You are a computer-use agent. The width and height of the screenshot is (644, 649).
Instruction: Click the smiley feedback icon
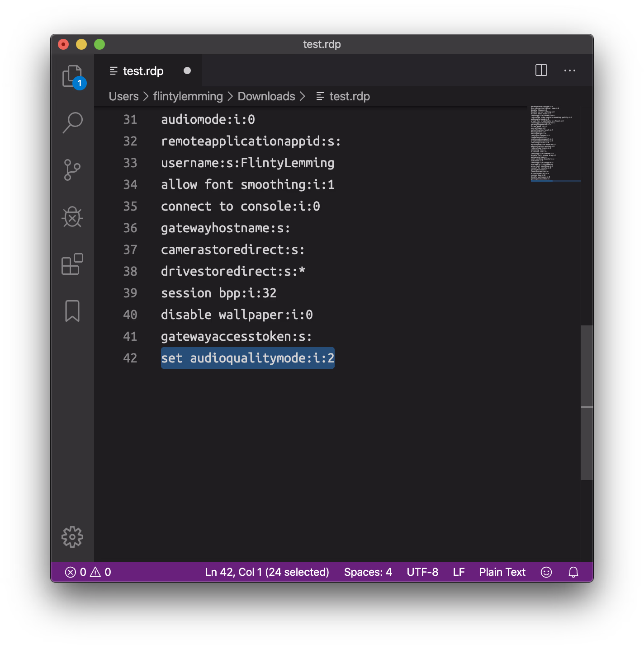[546, 572]
